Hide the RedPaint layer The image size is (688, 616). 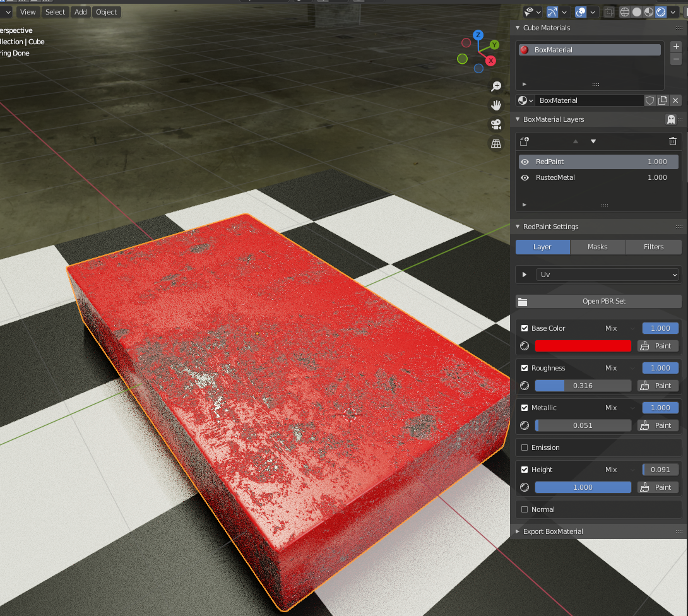(525, 162)
